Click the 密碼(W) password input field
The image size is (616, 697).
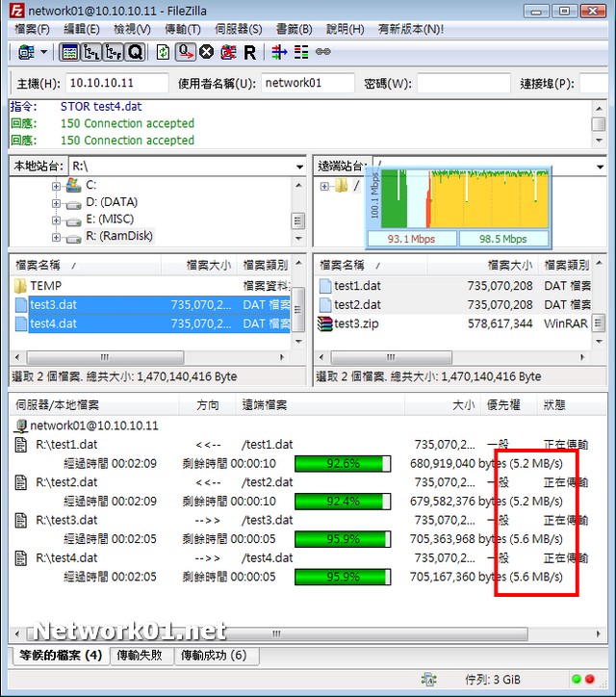coord(463,84)
